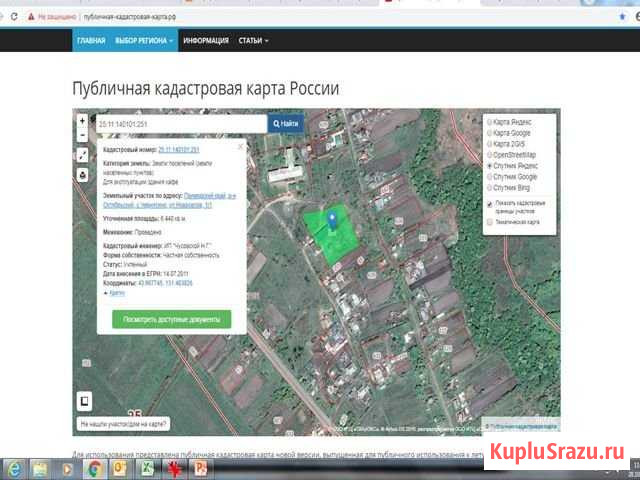Click green view available documents button
Image resolution: width=640 pixels, height=480 pixels.
(x=171, y=319)
